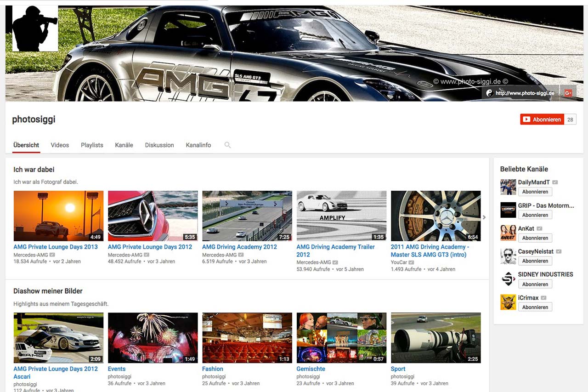Subscribe to the GRIP channel with Abonnieren
This screenshot has width=588, height=392.
[x=535, y=215]
